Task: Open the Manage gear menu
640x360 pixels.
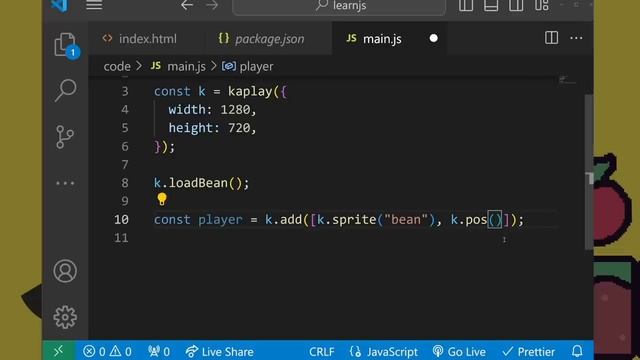Action: click(65, 317)
